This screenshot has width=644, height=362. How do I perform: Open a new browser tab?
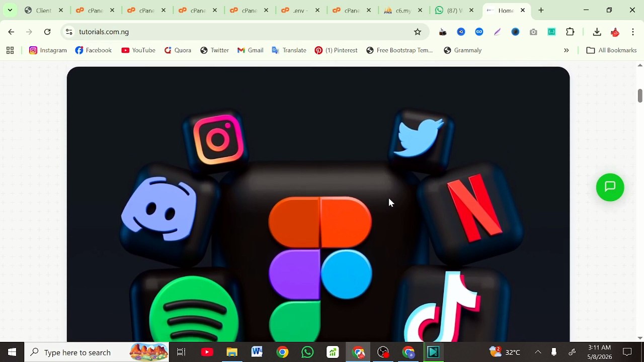coord(541,10)
